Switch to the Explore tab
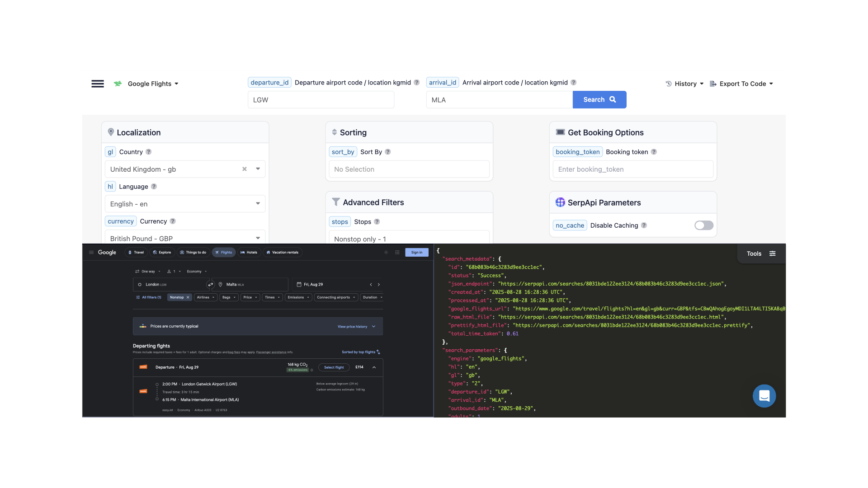The image size is (868, 488). pyautogui.click(x=162, y=252)
